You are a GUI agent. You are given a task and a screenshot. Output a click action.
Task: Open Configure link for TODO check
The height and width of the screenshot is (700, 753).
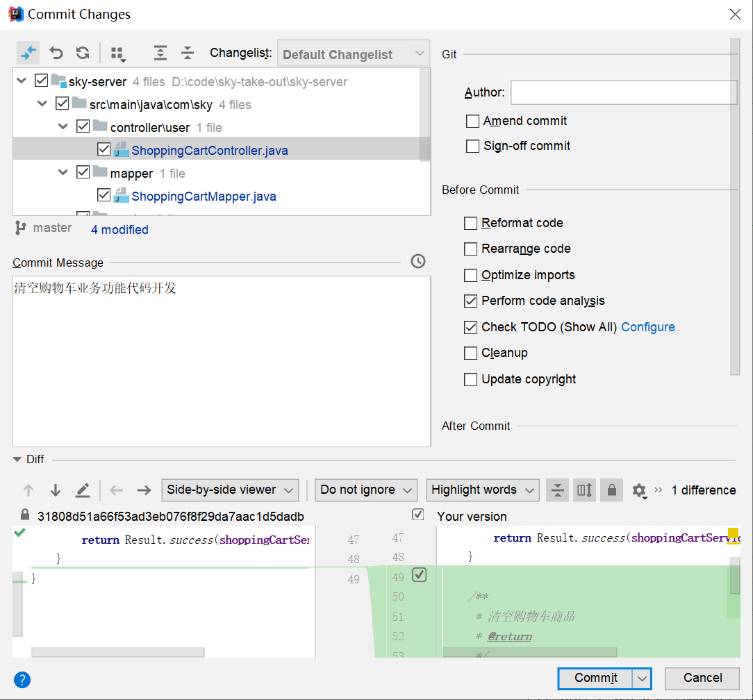pos(648,327)
